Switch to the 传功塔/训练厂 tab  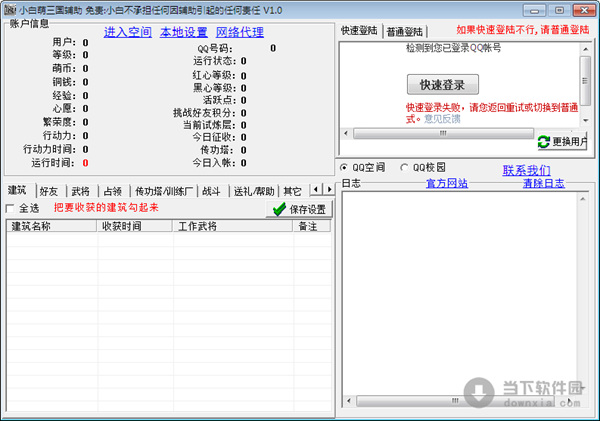point(164,191)
